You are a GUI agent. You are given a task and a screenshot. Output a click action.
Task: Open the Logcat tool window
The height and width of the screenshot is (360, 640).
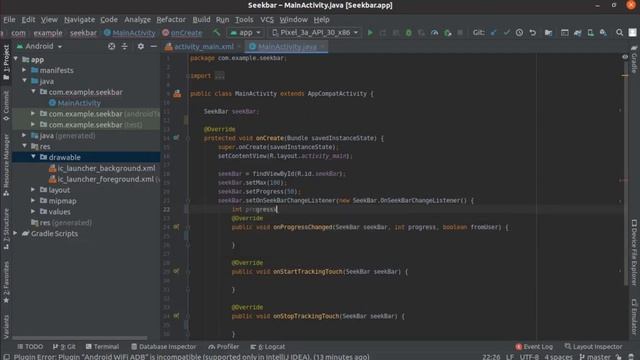tap(268, 347)
